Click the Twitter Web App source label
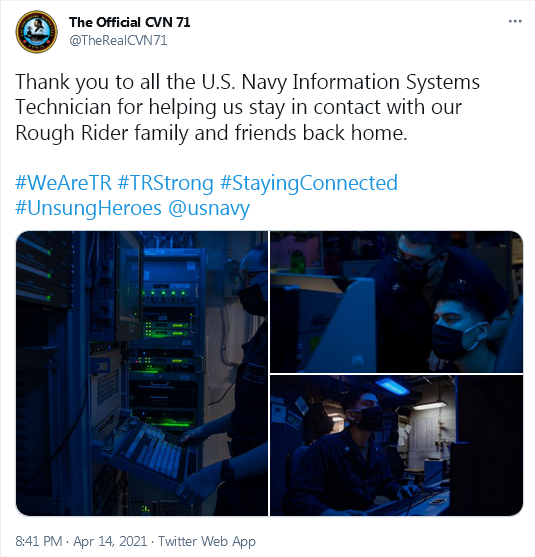The height and width of the screenshot is (557, 535). (207, 541)
